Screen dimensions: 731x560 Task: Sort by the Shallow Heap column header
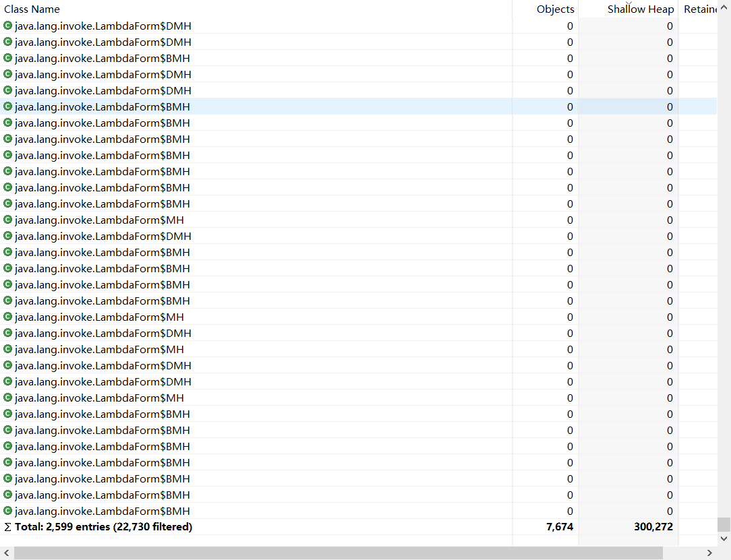pyautogui.click(x=628, y=9)
